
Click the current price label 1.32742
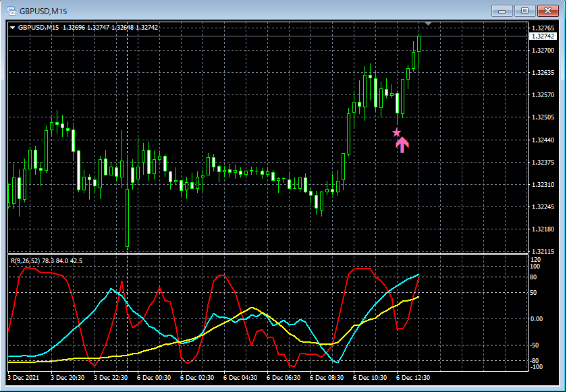point(543,36)
